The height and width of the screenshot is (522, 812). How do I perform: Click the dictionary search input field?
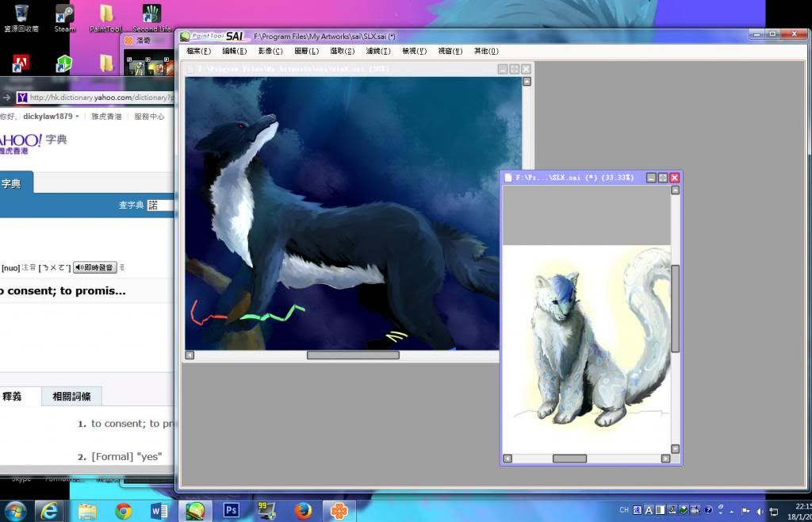point(159,205)
